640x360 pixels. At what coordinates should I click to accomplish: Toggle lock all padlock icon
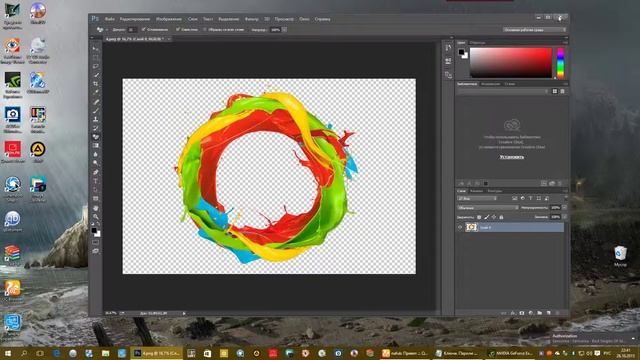501,217
